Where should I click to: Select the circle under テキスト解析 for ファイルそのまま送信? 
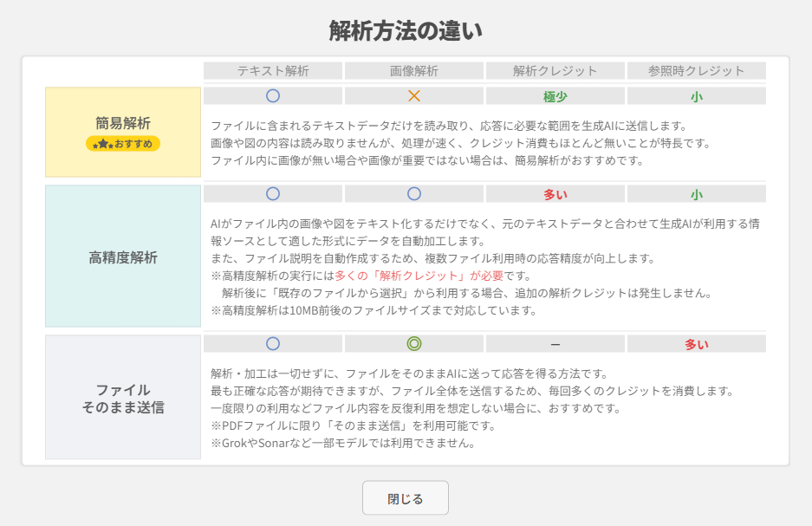273,343
